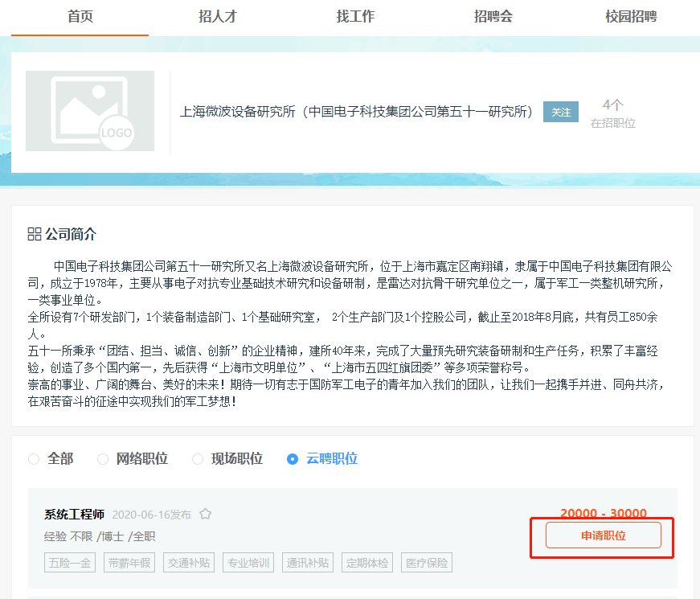Click the 五险一金 benefit tag
Image resolution: width=700 pixels, height=599 pixels.
pos(70,563)
